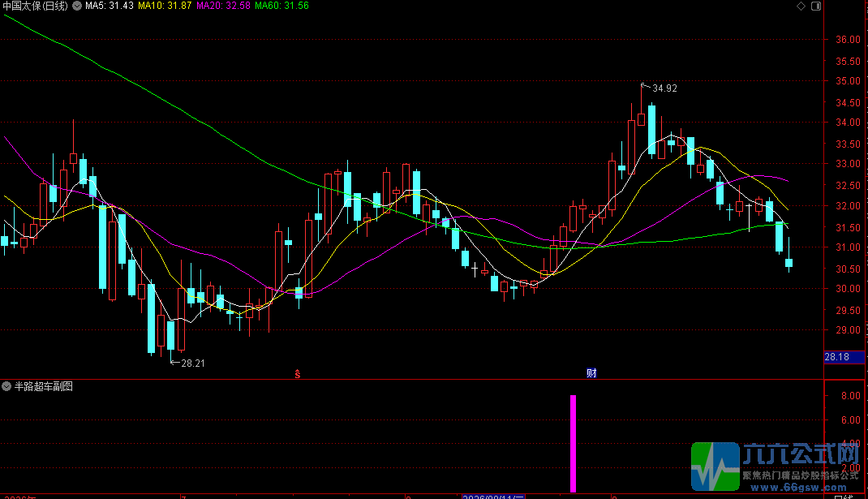Screen dimensions: 868x499
Task: Click the 8.00 indicator axis label
Action: pyautogui.click(x=851, y=395)
